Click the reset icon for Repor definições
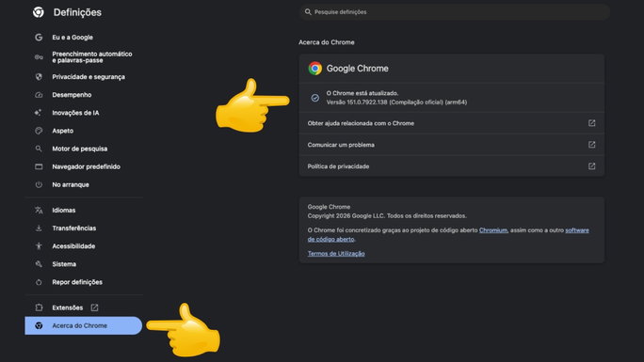Image resolution: width=644 pixels, height=362 pixels. (39, 282)
